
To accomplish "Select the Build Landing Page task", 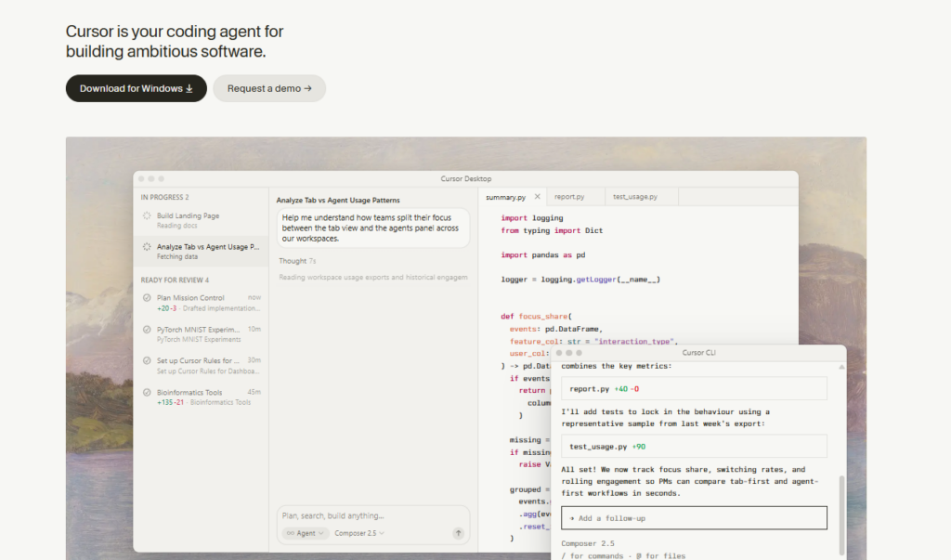I will click(201, 220).
